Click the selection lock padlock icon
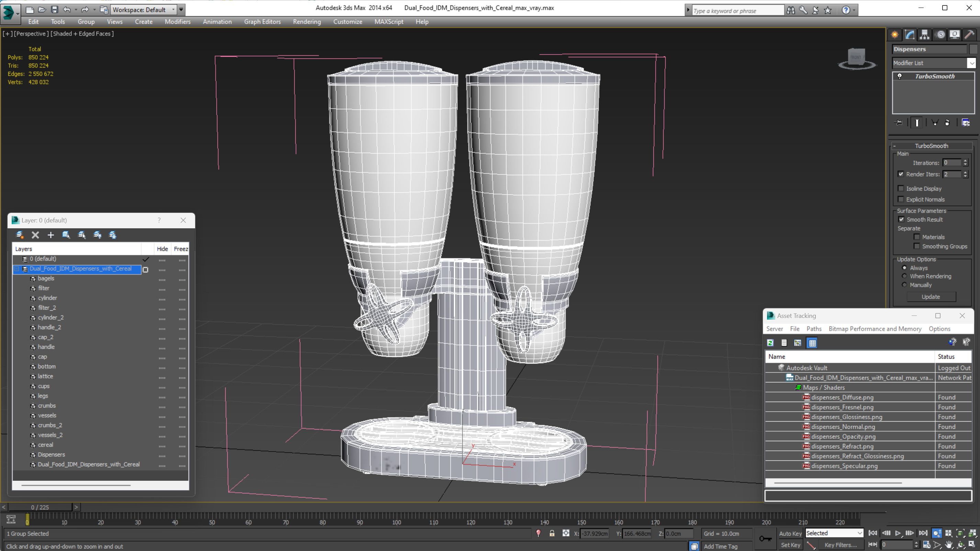The height and width of the screenshot is (551, 980). [552, 533]
